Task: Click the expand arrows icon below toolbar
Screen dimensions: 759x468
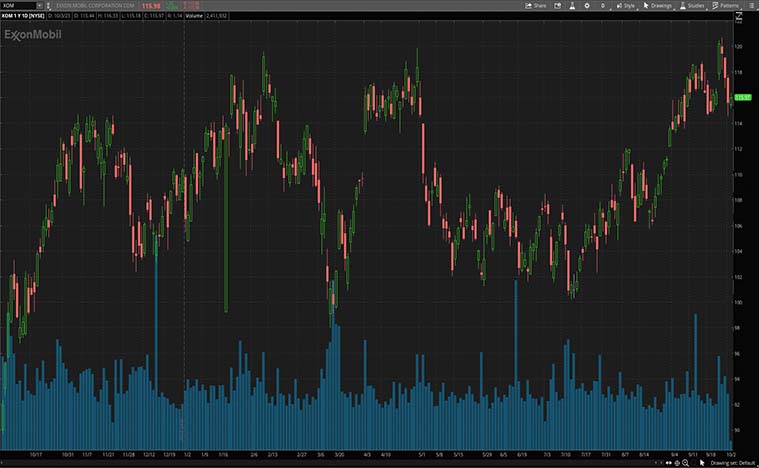Action: [x=739, y=17]
